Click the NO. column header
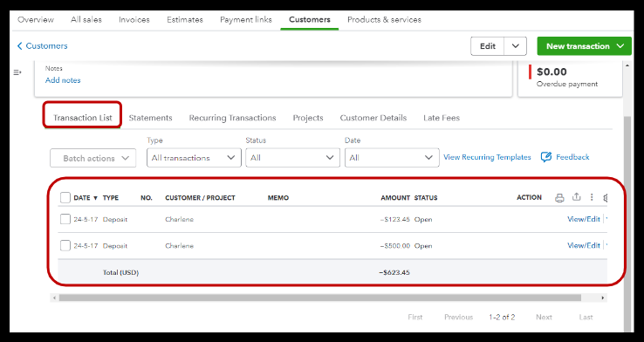644x342 pixels. click(x=147, y=198)
